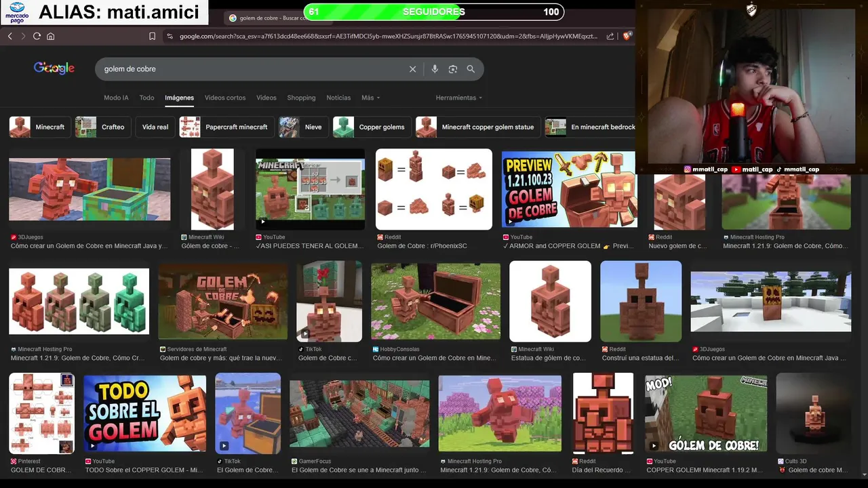The height and width of the screenshot is (488, 868).
Task: Open TODO SOBRE EL GOLEM YouTube thumbnail
Action: (144, 413)
